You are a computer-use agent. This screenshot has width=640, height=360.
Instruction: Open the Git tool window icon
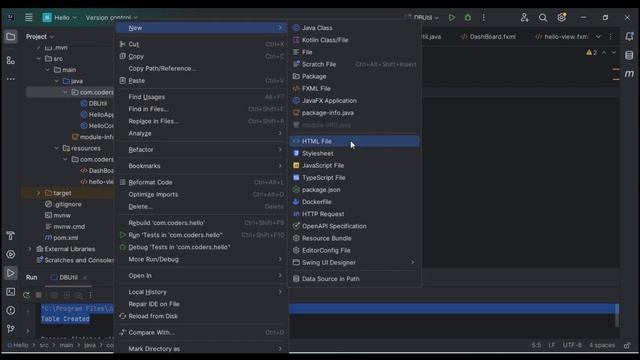pos(11,329)
